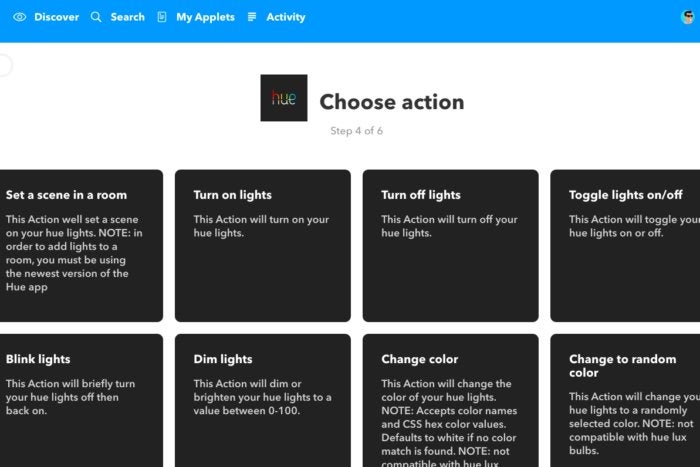Screen dimensions: 700x467
Task: Open the Discover menu item
Action: [56, 17]
